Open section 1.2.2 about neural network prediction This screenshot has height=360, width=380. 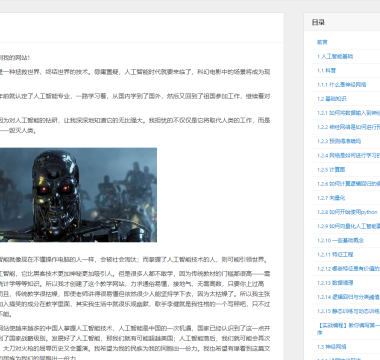click(348, 127)
